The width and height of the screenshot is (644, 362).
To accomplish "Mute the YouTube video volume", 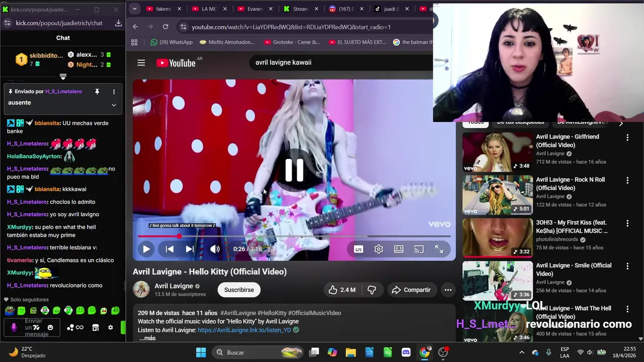I will pos(215,249).
